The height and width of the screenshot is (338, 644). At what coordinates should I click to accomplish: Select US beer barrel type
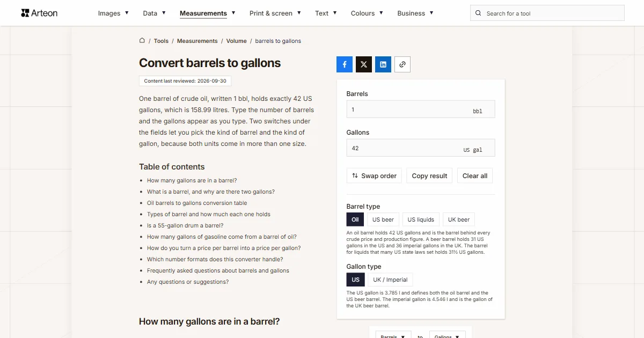click(383, 219)
